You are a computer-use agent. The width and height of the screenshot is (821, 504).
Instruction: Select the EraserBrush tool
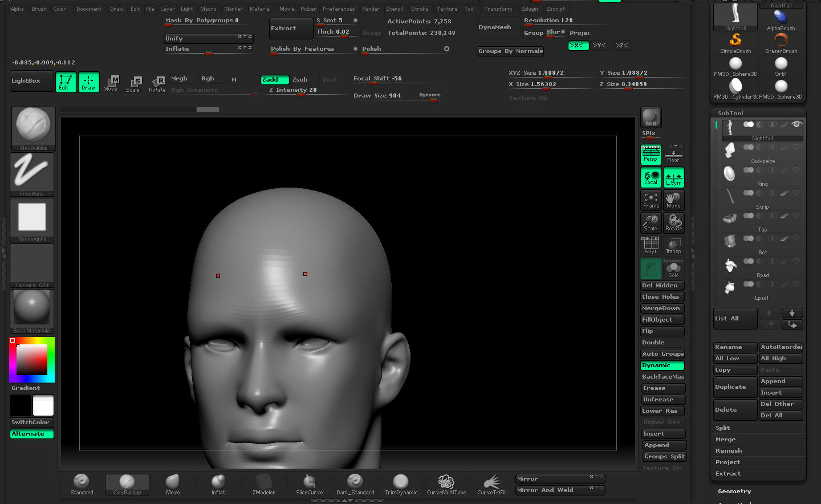(781, 43)
